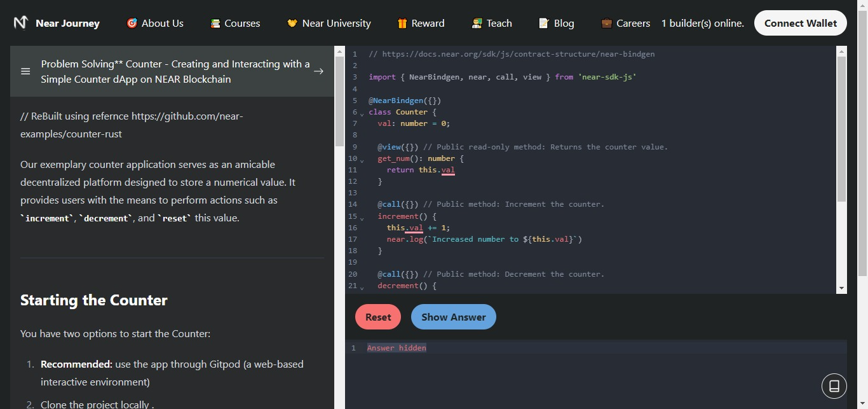Click the About Us target icon
This screenshot has height=409, width=868.
click(132, 23)
